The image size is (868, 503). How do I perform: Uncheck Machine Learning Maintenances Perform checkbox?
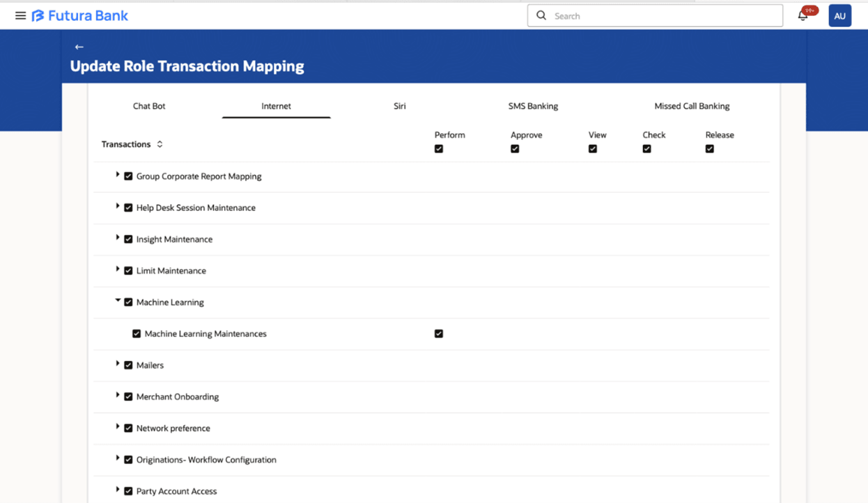coord(439,334)
